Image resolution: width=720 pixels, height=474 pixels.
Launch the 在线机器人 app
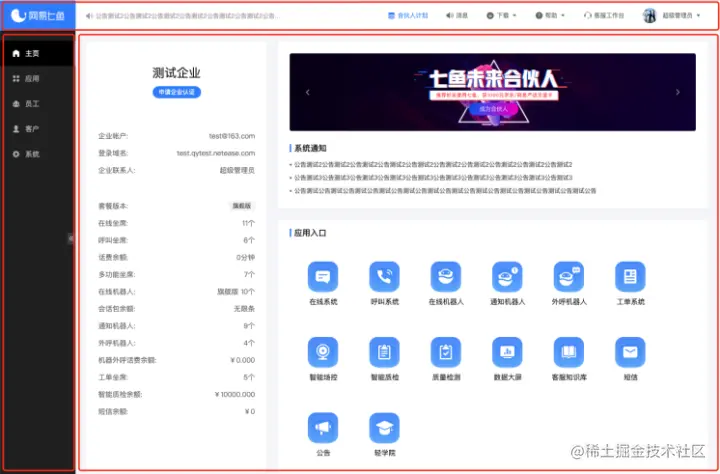coord(446,276)
